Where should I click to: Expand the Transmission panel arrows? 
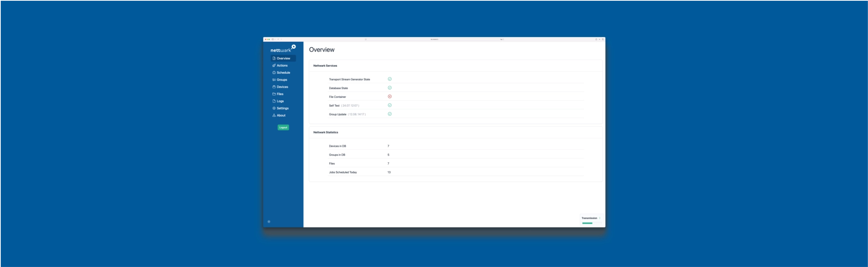tap(600, 218)
